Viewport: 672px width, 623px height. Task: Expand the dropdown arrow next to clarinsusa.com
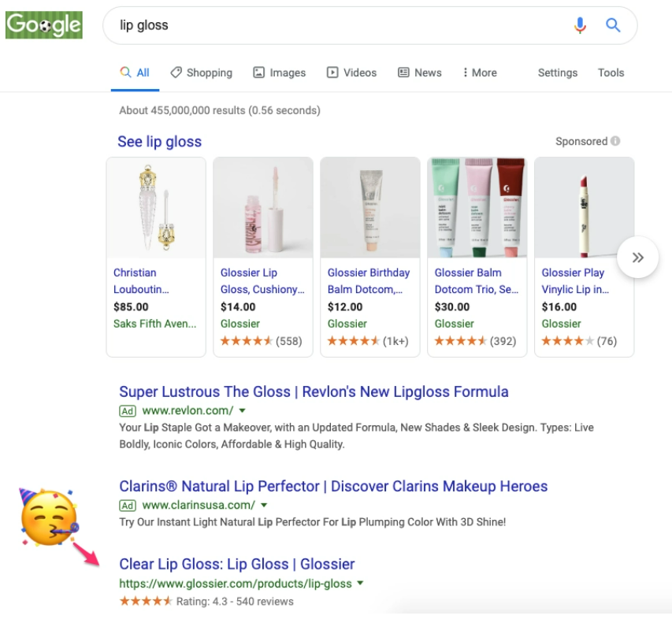(x=264, y=505)
